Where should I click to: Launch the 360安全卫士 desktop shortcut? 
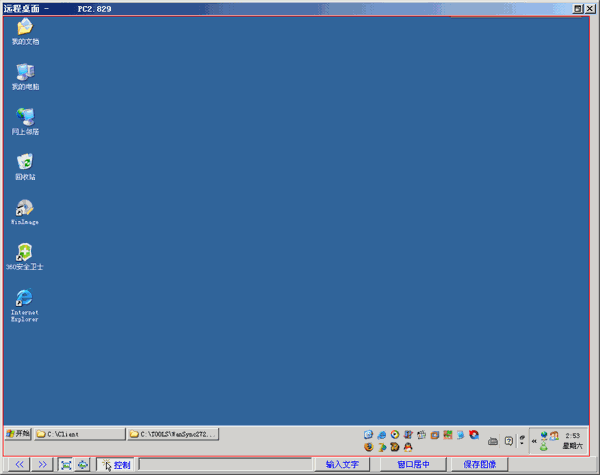(25, 253)
